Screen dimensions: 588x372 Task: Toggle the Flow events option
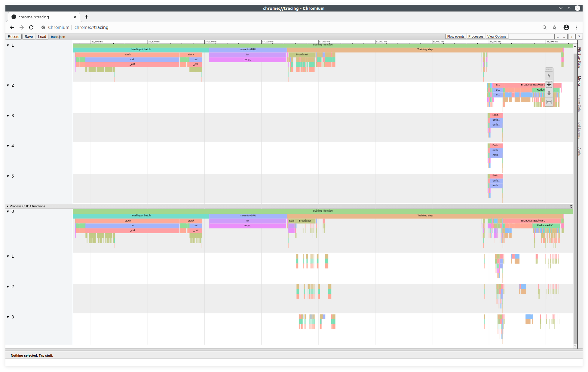pyautogui.click(x=456, y=36)
